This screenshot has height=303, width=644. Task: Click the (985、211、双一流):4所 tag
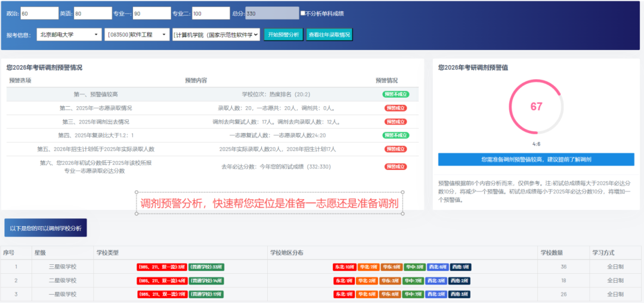162,281
